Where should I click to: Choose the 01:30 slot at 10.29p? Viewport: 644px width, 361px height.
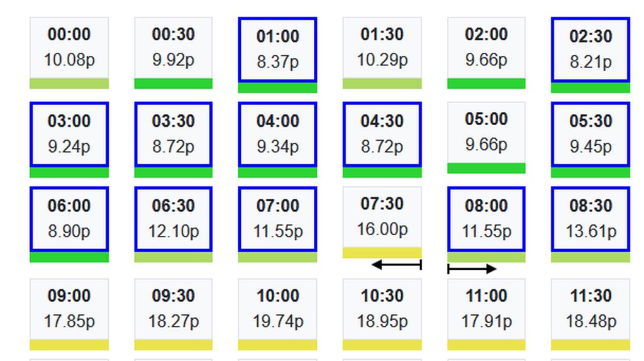point(382,48)
